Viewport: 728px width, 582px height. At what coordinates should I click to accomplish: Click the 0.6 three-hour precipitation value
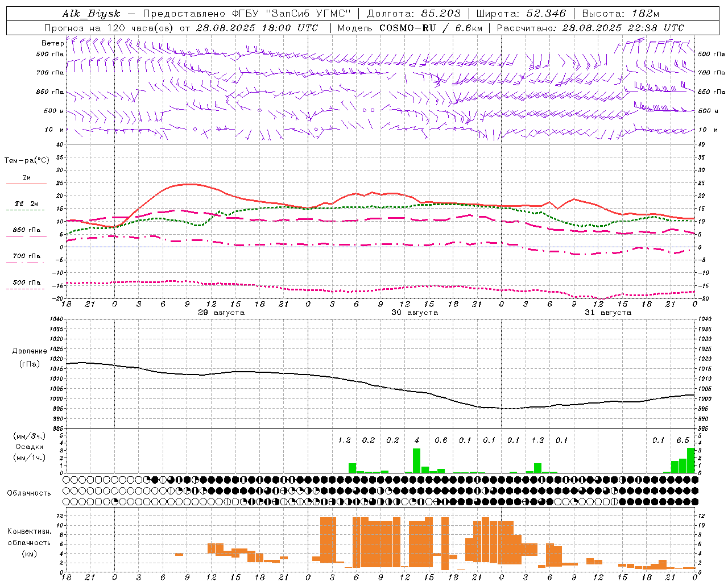(441, 440)
